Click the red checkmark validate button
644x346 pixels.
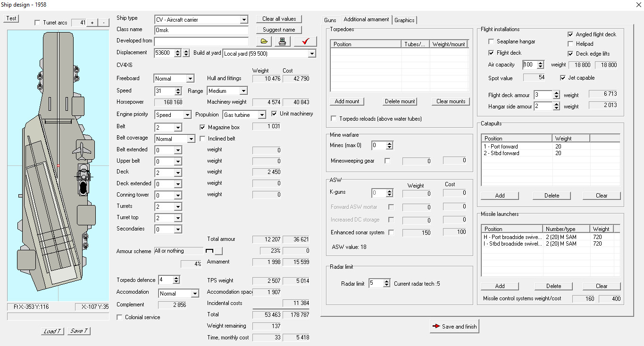click(305, 41)
